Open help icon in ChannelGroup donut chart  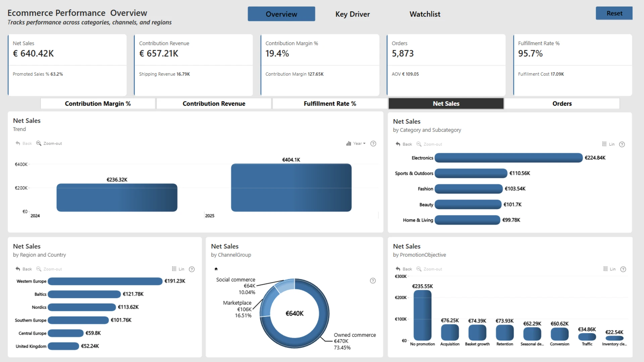[x=373, y=281]
